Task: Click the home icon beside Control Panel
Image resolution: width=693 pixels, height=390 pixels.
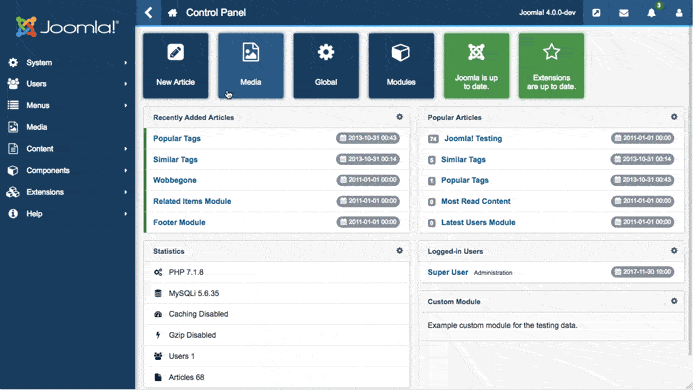Action: click(172, 13)
